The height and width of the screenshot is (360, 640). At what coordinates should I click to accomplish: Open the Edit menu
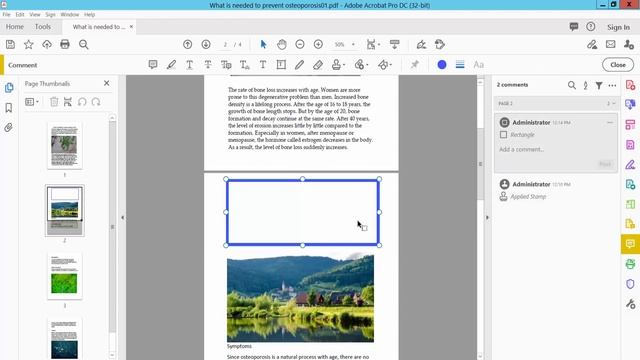pyautogui.click(x=20, y=14)
